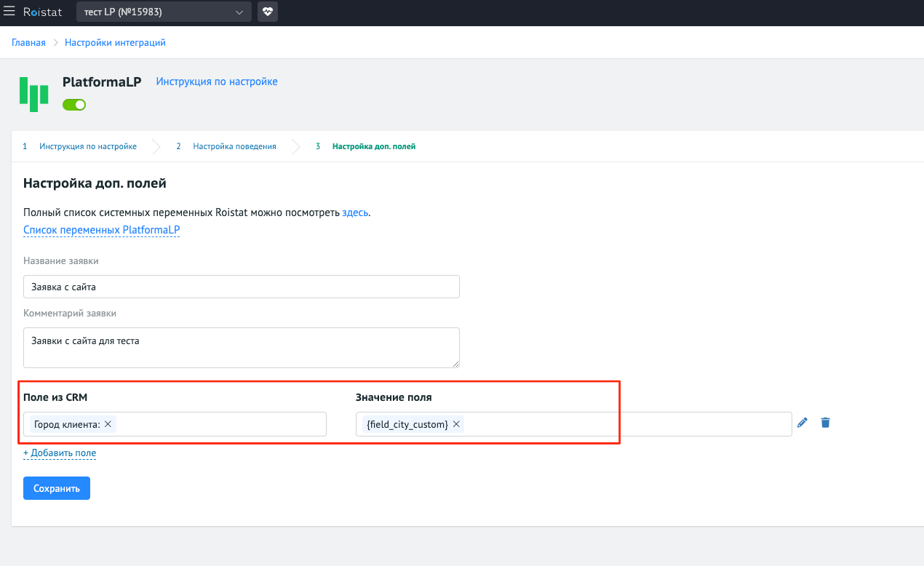Remove the Город клиента: tag
The width and height of the screenshot is (924, 566).
pyautogui.click(x=108, y=424)
